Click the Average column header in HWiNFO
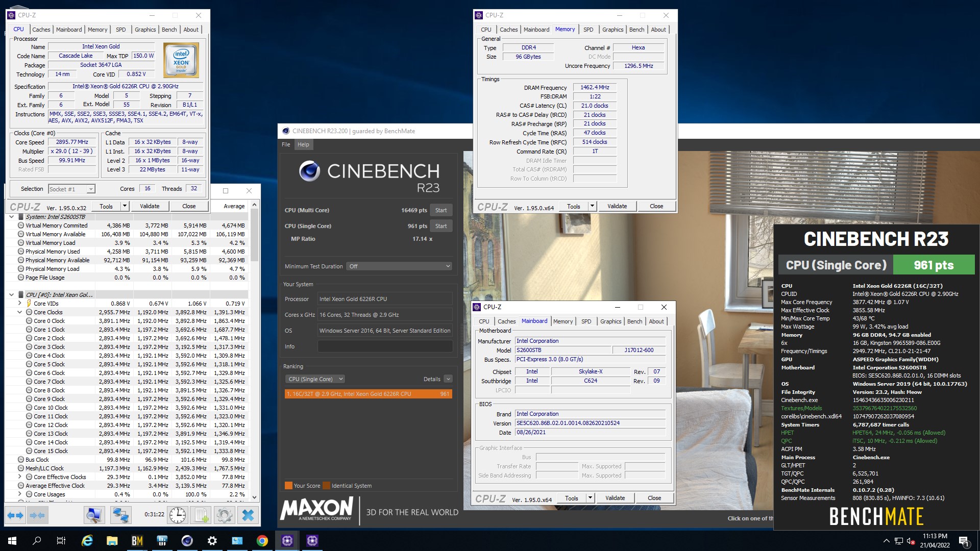This screenshot has width=980, height=551. pos(234,206)
